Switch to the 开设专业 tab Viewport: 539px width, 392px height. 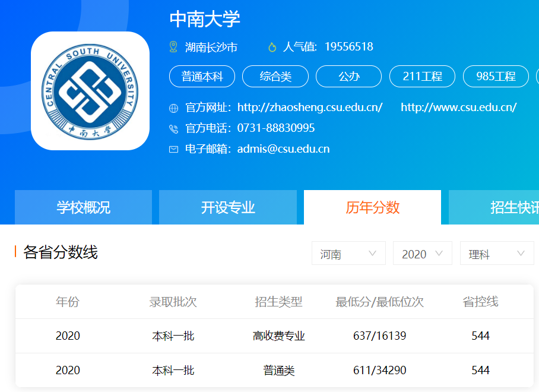coord(227,207)
